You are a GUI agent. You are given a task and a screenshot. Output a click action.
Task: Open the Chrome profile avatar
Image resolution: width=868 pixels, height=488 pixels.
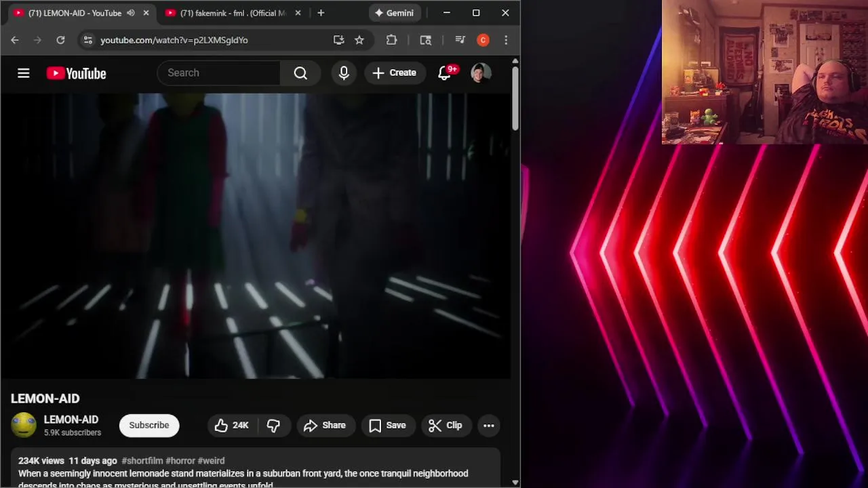[x=483, y=40]
